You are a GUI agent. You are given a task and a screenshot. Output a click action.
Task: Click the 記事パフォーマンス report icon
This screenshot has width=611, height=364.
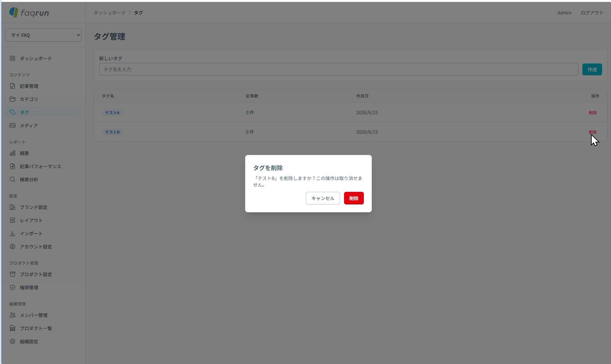[13, 166]
